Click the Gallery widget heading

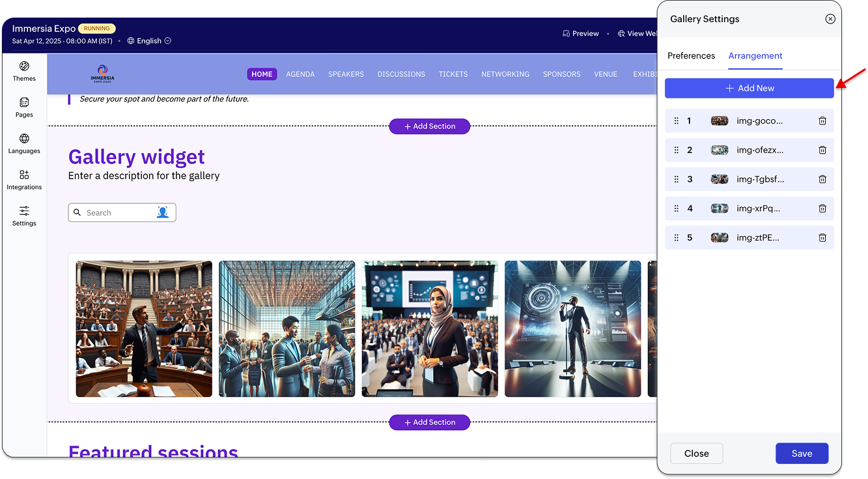137,157
